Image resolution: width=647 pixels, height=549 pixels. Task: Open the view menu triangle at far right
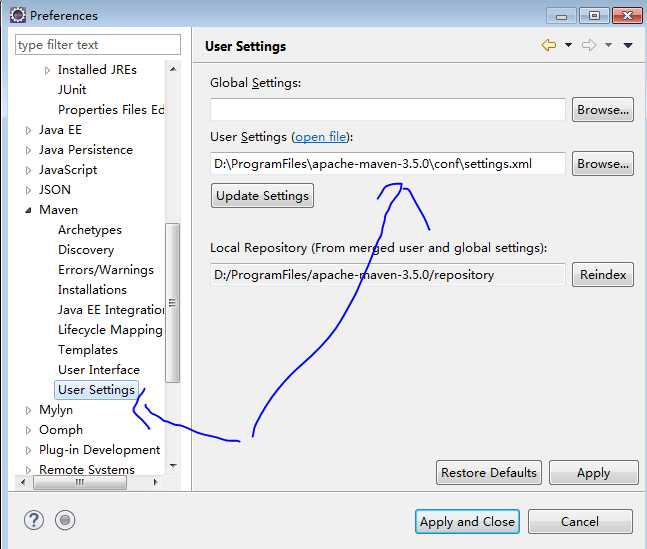(628, 45)
